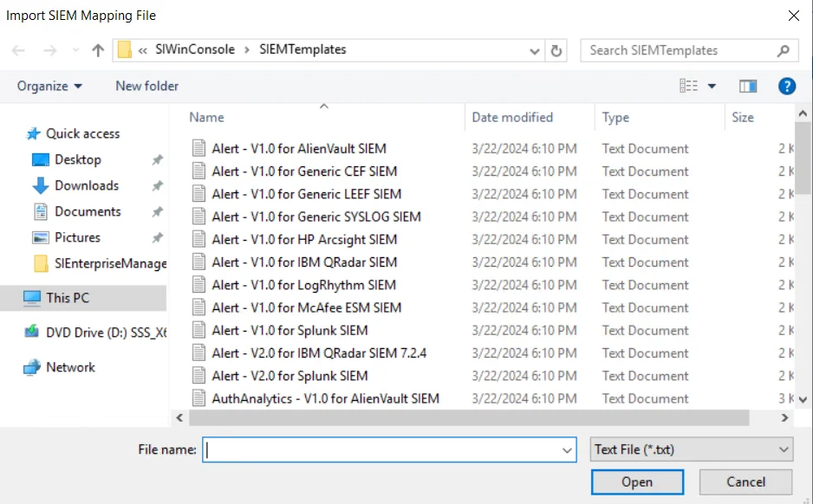Image resolution: width=813 pixels, height=504 pixels.
Task: Open Downloads in the navigation pane
Action: tap(87, 185)
